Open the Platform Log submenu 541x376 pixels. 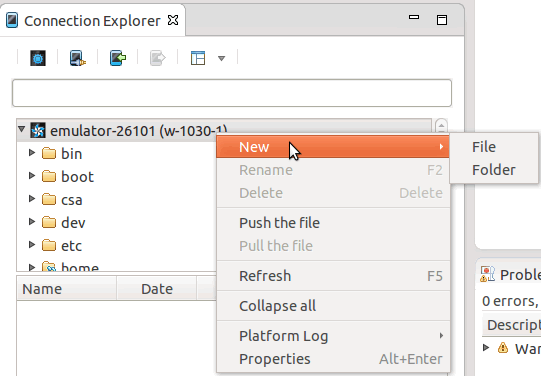(x=333, y=336)
